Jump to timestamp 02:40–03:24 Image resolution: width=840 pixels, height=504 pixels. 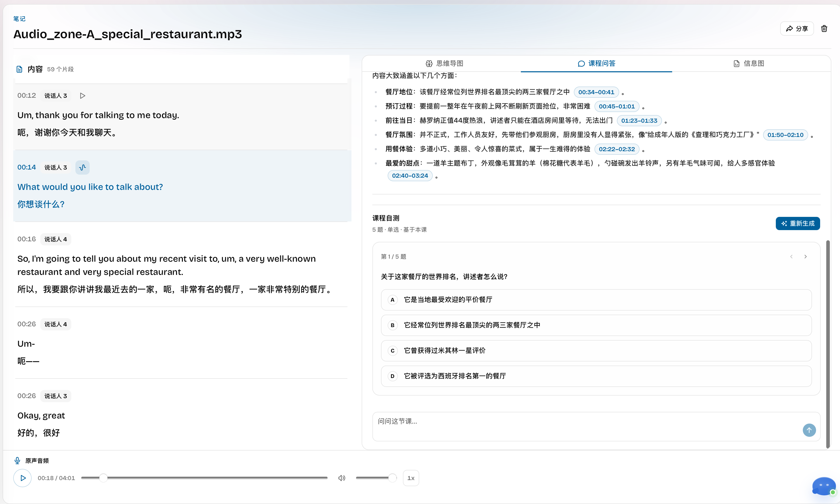point(410,176)
